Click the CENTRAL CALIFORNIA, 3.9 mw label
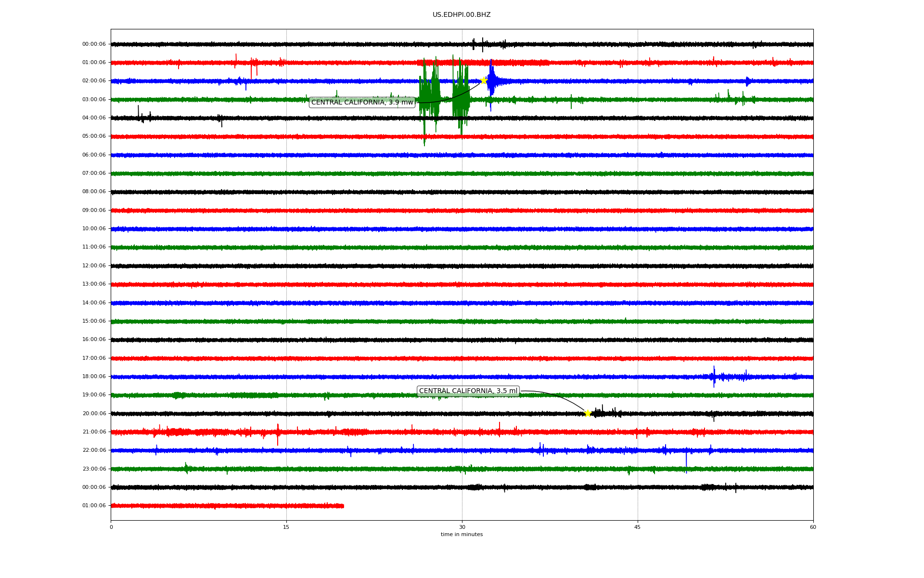This screenshot has width=924, height=578. (x=362, y=102)
